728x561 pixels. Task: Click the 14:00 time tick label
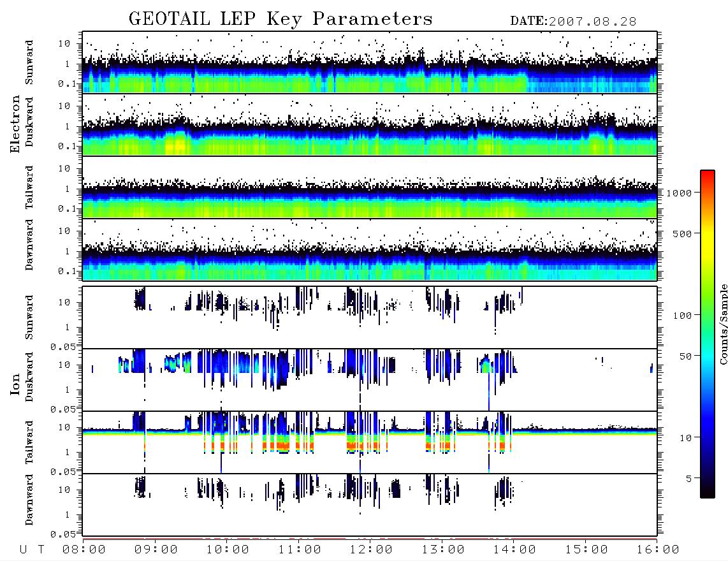[x=514, y=550]
